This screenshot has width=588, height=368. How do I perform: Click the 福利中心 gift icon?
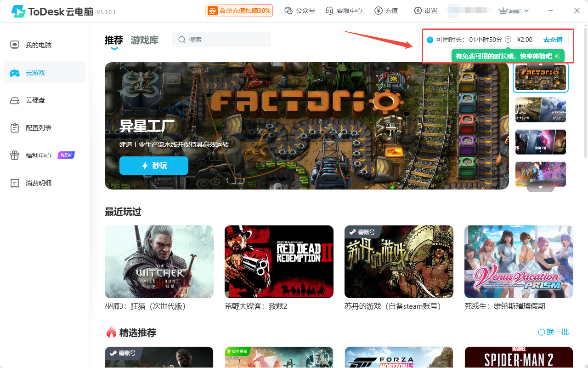15,155
